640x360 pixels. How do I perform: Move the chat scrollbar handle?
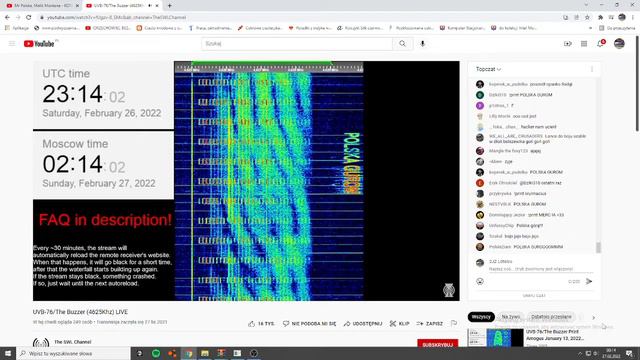tap(598, 247)
